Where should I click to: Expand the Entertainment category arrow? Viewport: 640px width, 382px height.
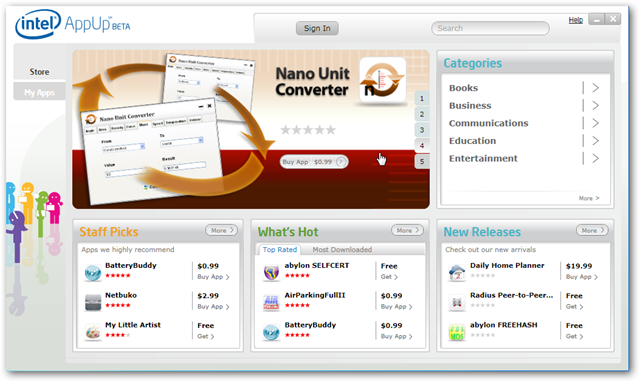596,158
